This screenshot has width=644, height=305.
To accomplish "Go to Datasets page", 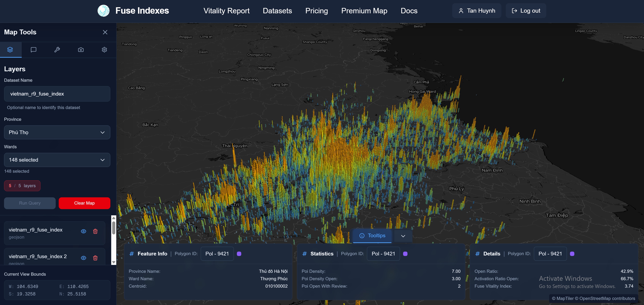I will point(277,11).
